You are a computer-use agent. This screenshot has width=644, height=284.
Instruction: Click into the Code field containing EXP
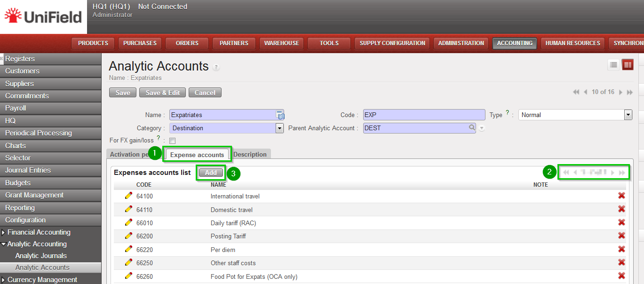click(423, 115)
